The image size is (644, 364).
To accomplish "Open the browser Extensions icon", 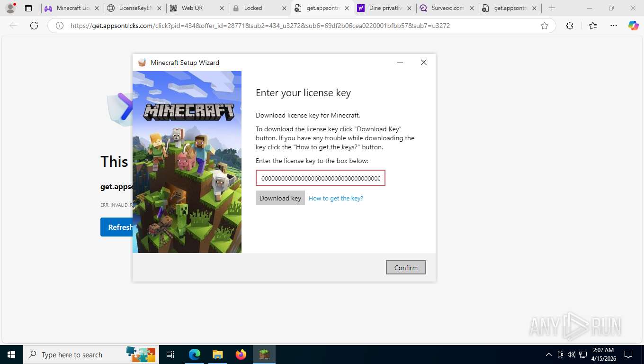I will (570, 26).
